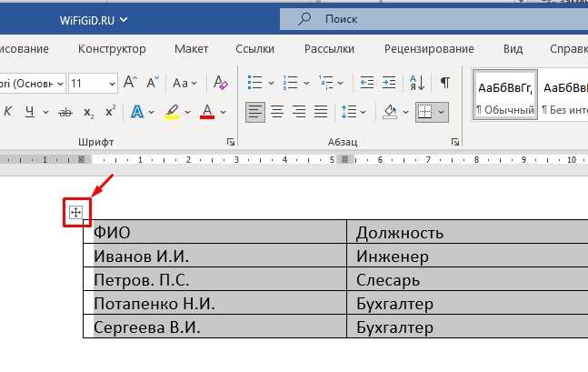
Task: Justify the text
Action: point(321,112)
